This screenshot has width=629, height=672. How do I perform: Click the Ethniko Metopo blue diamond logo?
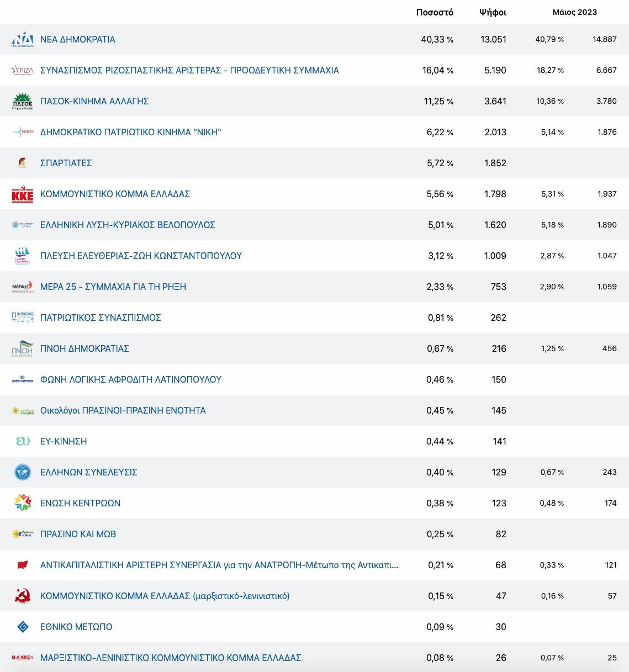pyautogui.click(x=23, y=627)
